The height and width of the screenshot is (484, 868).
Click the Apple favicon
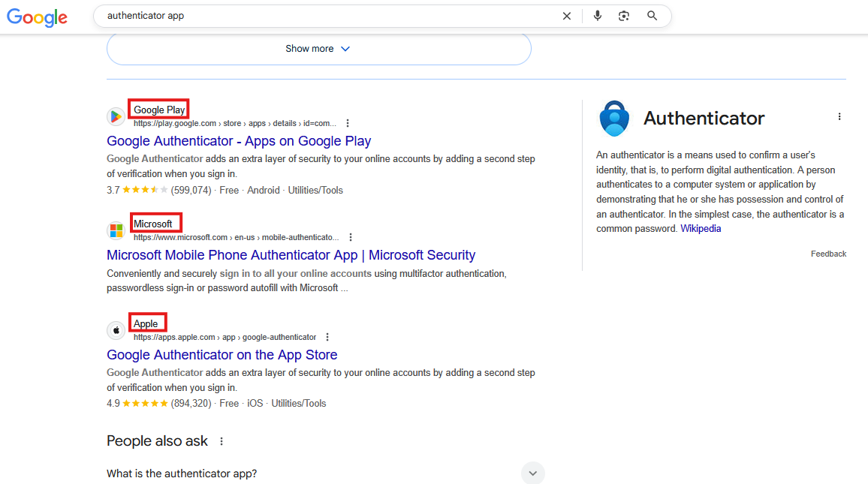click(116, 331)
